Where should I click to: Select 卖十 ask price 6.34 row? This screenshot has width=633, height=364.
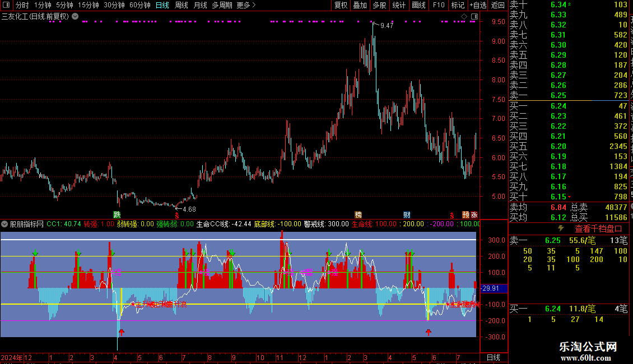[569, 4]
